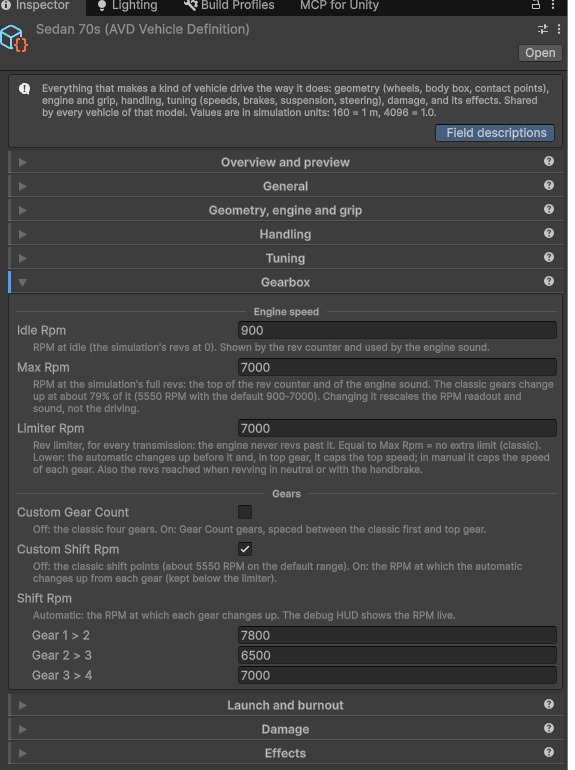Viewport: 575px width, 770px height.
Task: Open the MCP for Unity tab
Action: tap(339, 5)
